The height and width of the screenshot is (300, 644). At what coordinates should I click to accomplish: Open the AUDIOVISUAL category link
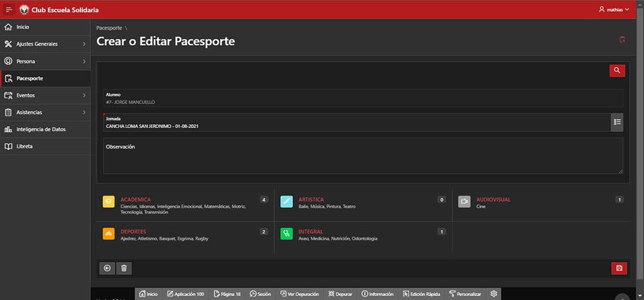(x=493, y=200)
